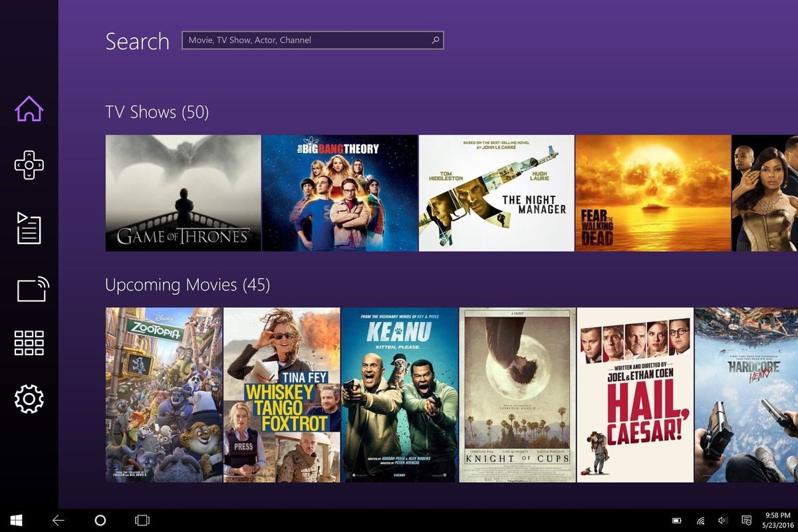Open the channels grid icon
The height and width of the screenshot is (532, 798).
[29, 341]
